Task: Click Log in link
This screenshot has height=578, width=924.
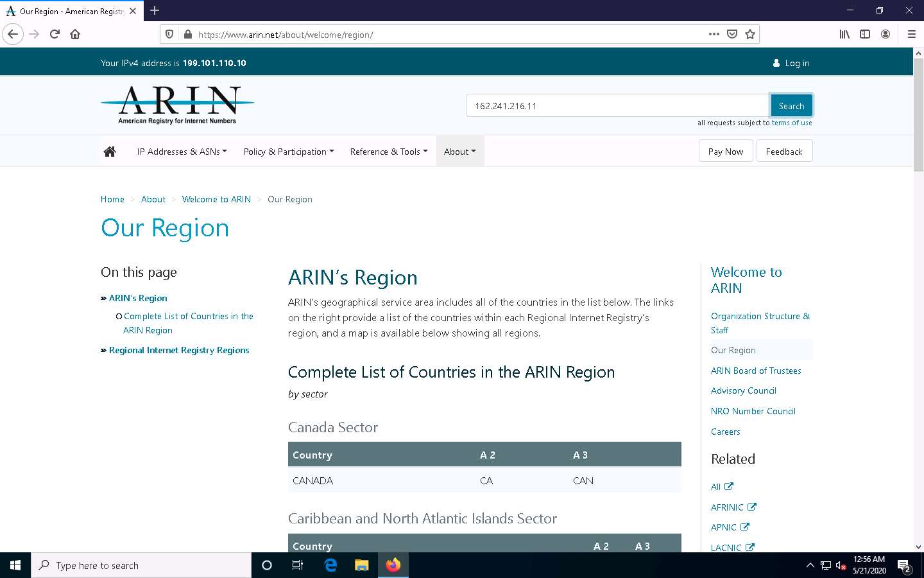Action: pyautogui.click(x=791, y=63)
